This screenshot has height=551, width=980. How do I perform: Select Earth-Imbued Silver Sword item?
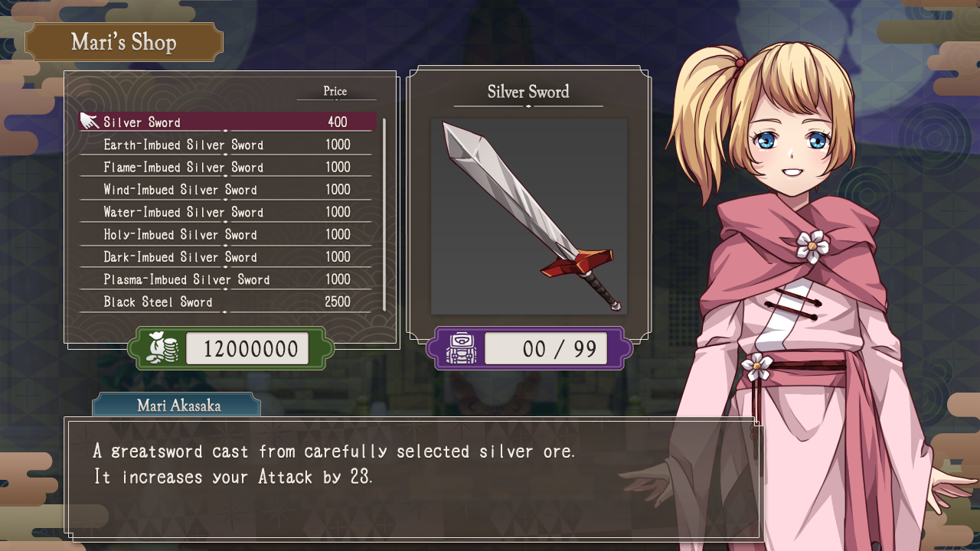coord(228,145)
